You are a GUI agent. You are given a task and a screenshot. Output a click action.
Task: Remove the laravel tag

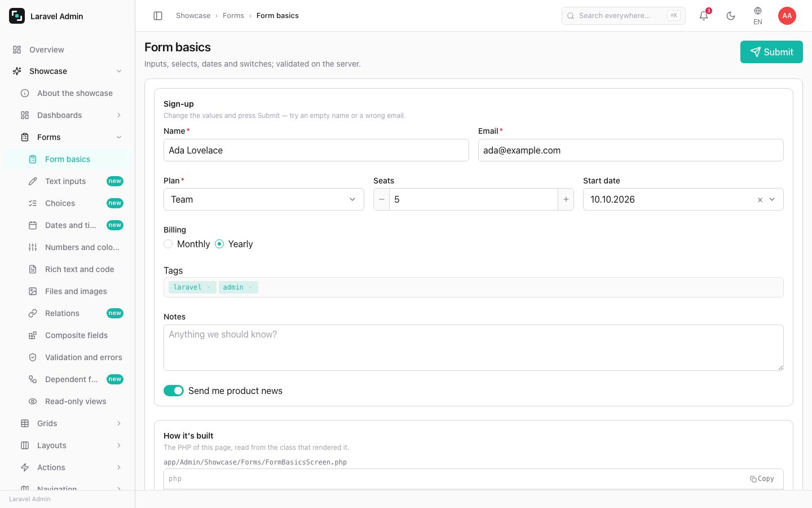(x=209, y=287)
